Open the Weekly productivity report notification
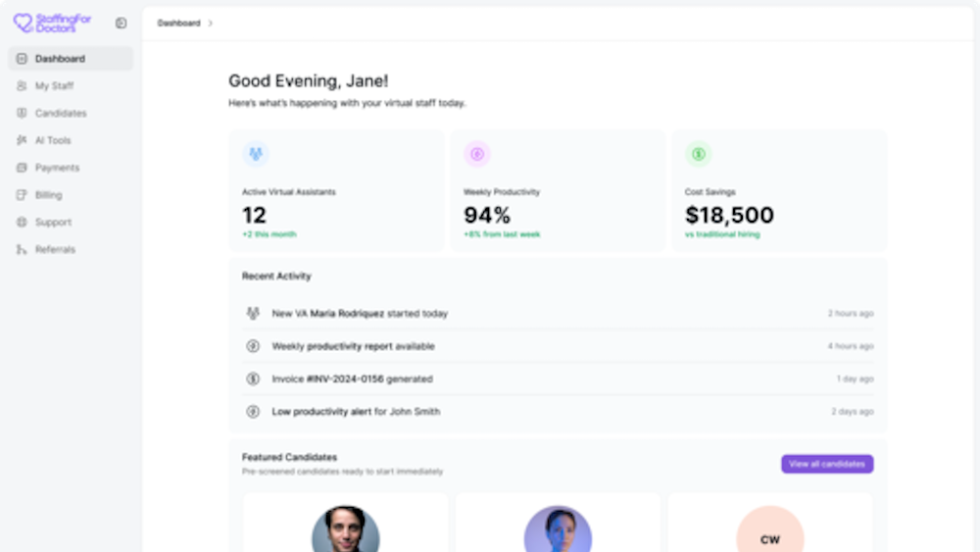The height and width of the screenshot is (552, 980). [x=353, y=346]
